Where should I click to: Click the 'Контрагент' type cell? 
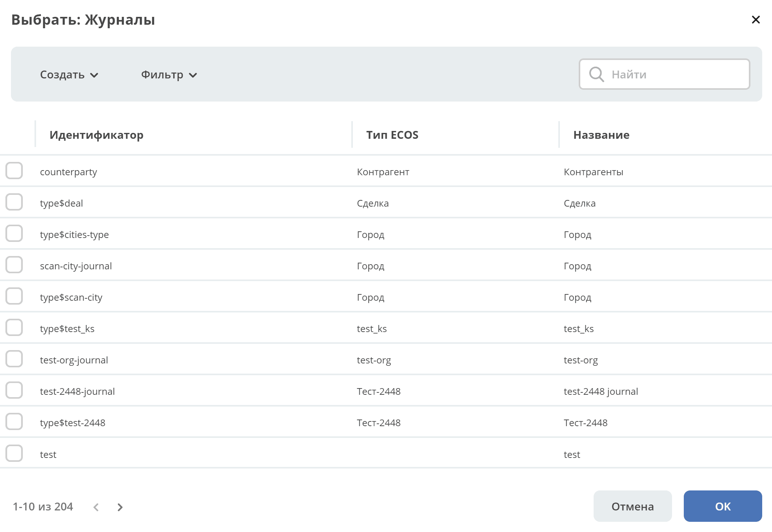383,172
